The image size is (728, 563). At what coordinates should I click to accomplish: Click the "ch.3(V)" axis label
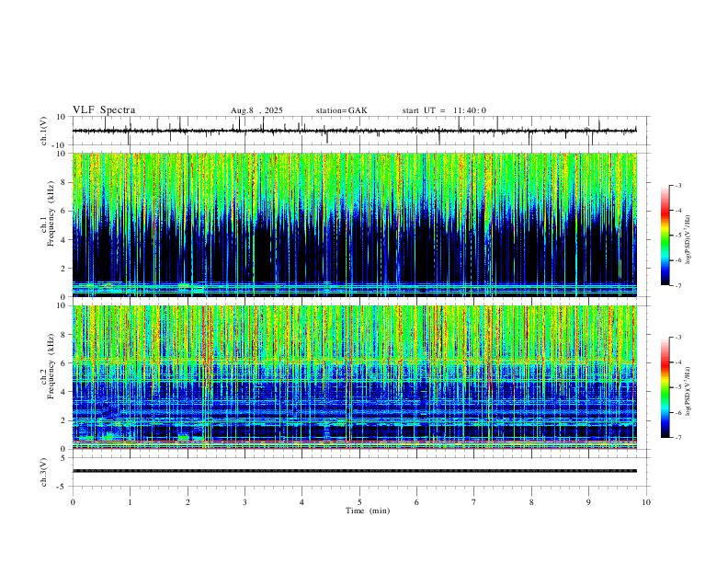44,472
